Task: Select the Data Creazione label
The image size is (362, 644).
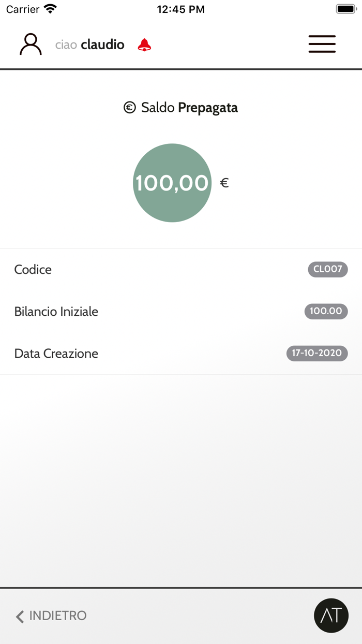Action: click(56, 354)
